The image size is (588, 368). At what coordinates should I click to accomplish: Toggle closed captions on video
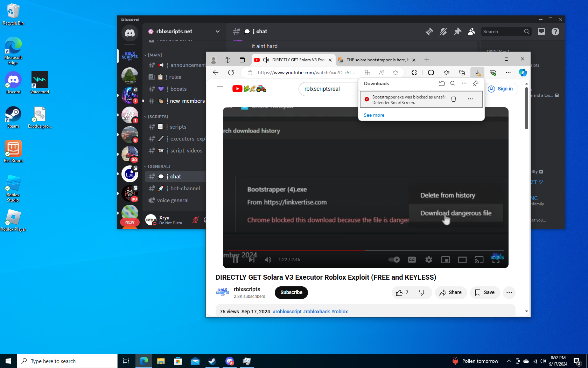pos(412,260)
